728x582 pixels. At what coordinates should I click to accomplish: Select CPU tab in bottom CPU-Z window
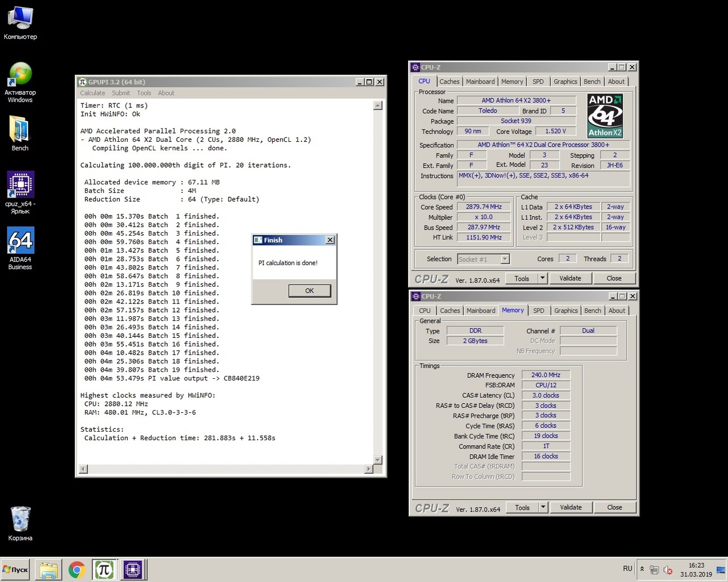click(x=425, y=311)
